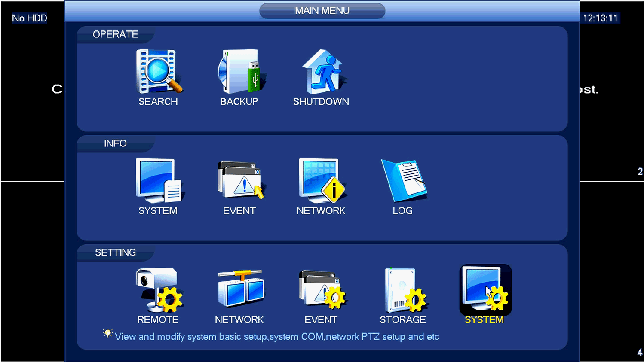
Task: Click the light bulb hint icon
Action: pyautogui.click(x=107, y=334)
